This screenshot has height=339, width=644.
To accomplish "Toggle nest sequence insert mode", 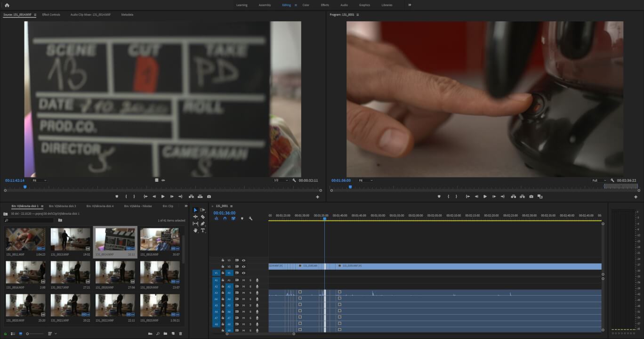I will click(216, 218).
